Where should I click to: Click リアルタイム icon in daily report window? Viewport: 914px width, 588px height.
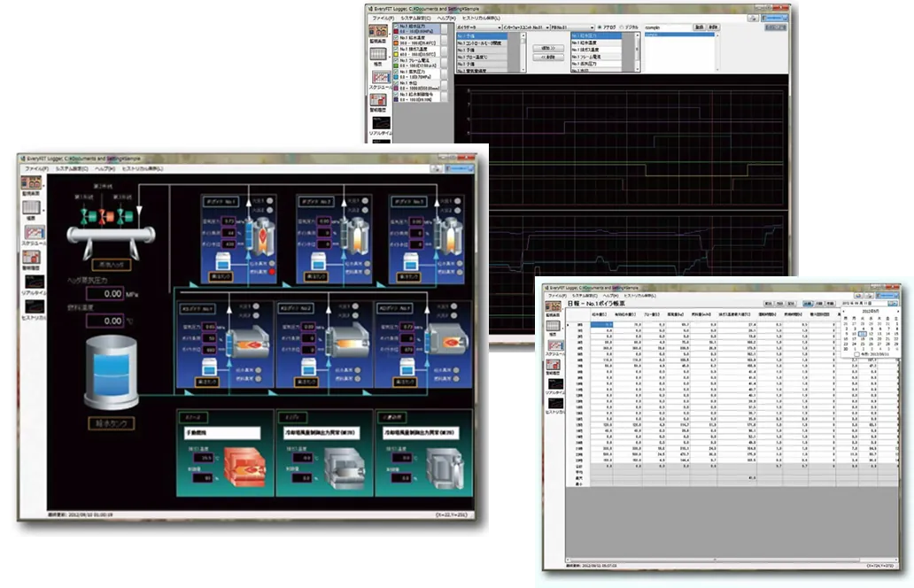(x=555, y=384)
